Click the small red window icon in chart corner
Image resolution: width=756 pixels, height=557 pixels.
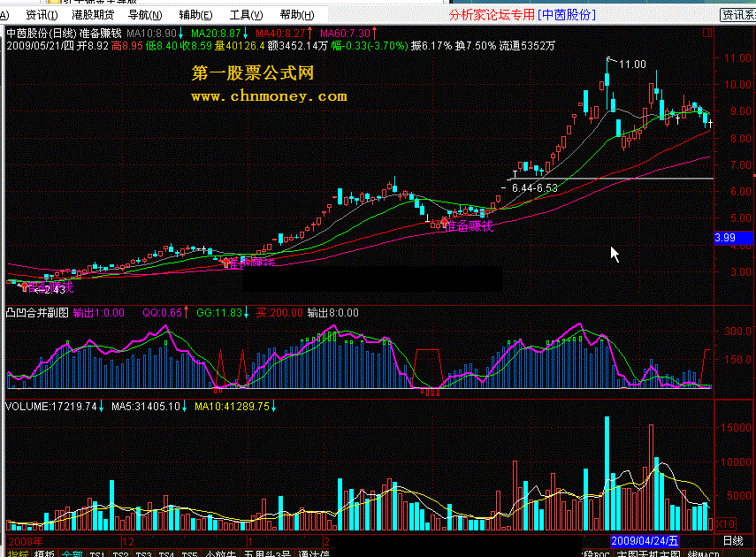[707, 33]
